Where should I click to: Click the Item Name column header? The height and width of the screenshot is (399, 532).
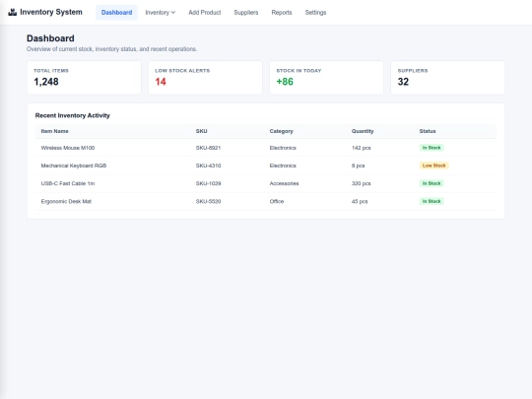coord(54,131)
